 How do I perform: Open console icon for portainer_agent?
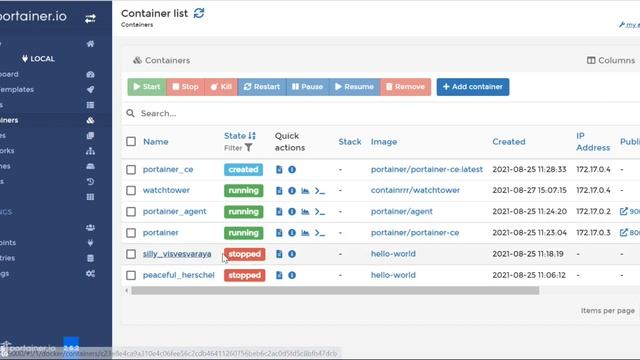point(320,211)
